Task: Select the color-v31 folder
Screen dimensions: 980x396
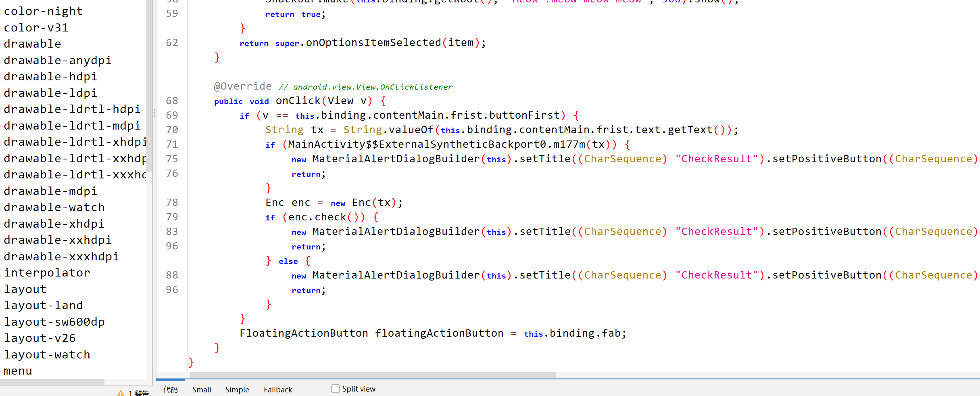Action: pyautogui.click(x=36, y=27)
